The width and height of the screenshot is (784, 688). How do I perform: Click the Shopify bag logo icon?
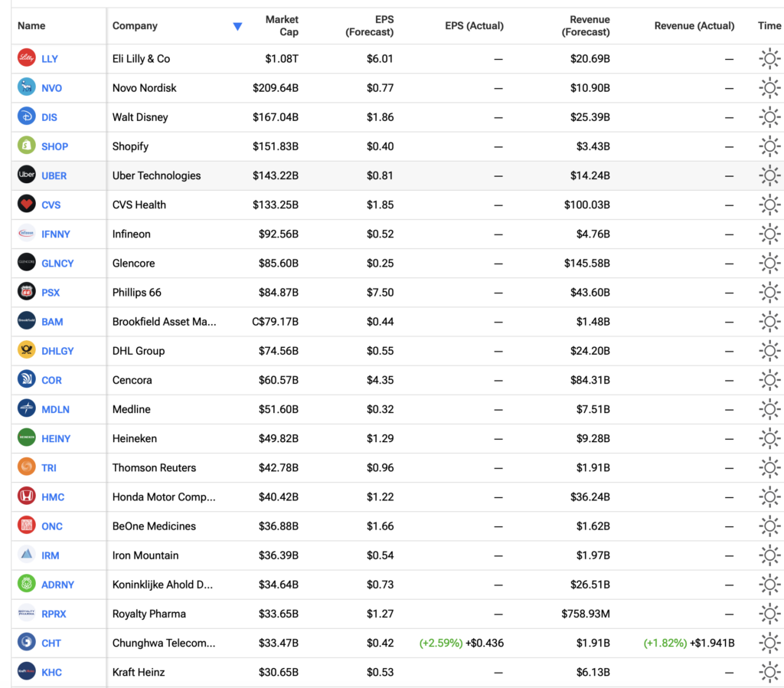coord(27,146)
